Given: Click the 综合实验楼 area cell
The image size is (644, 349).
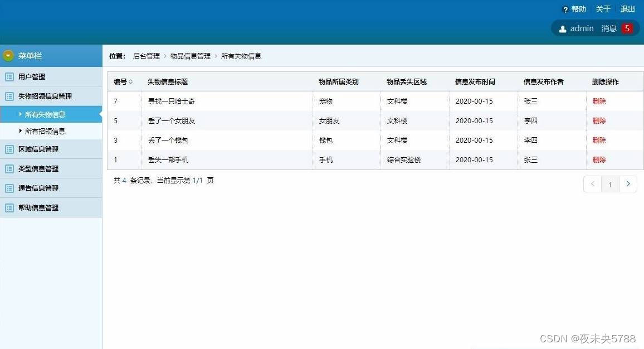Looking at the screenshot, I should pyautogui.click(x=404, y=160).
